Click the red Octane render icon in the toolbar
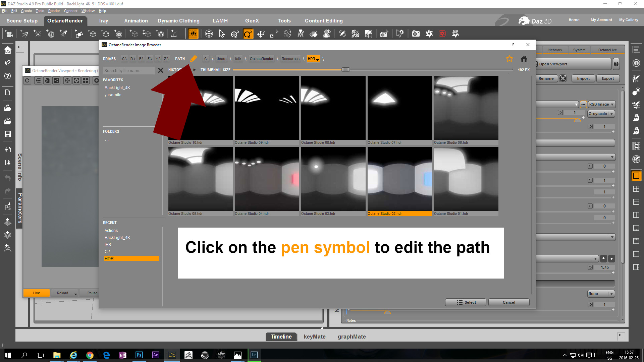Viewport: 644px width, 362px height. tap(442, 34)
